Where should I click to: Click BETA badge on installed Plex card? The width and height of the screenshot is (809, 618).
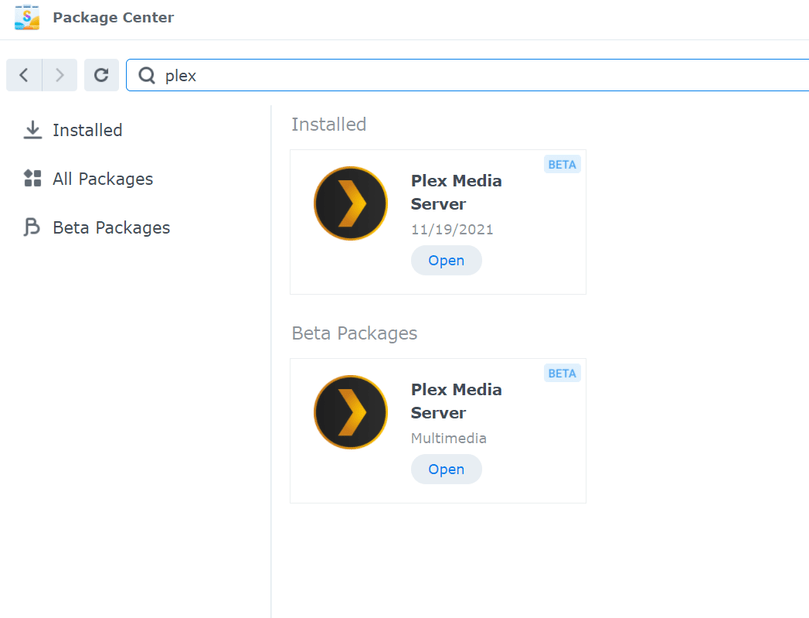pyautogui.click(x=562, y=165)
